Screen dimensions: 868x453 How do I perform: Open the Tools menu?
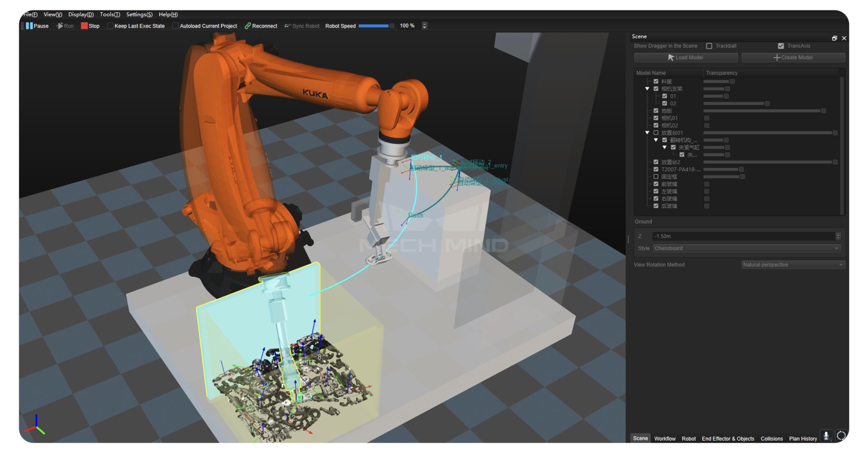pos(109,14)
